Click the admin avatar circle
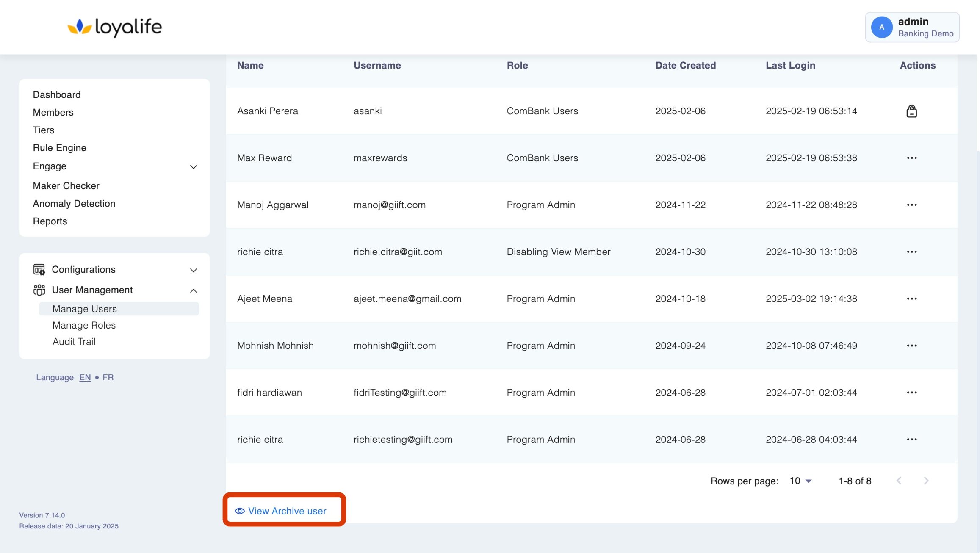980x553 pixels. click(x=881, y=27)
